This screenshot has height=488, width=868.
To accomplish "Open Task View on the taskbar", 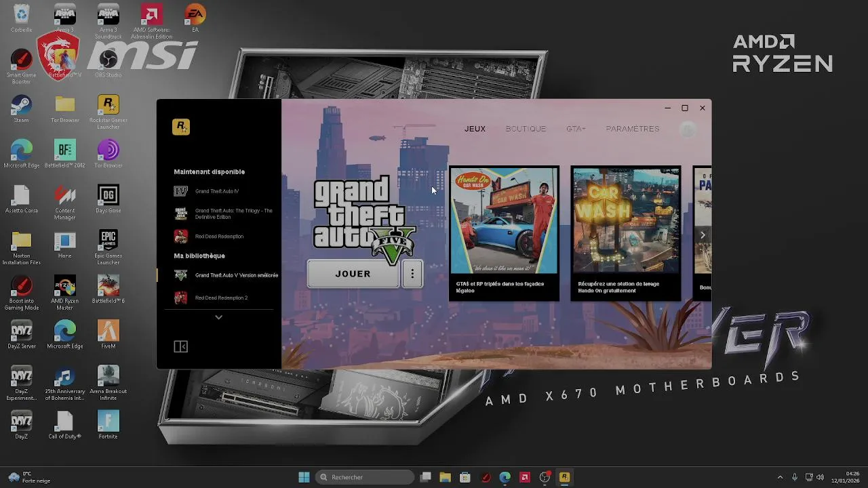I will click(x=426, y=477).
